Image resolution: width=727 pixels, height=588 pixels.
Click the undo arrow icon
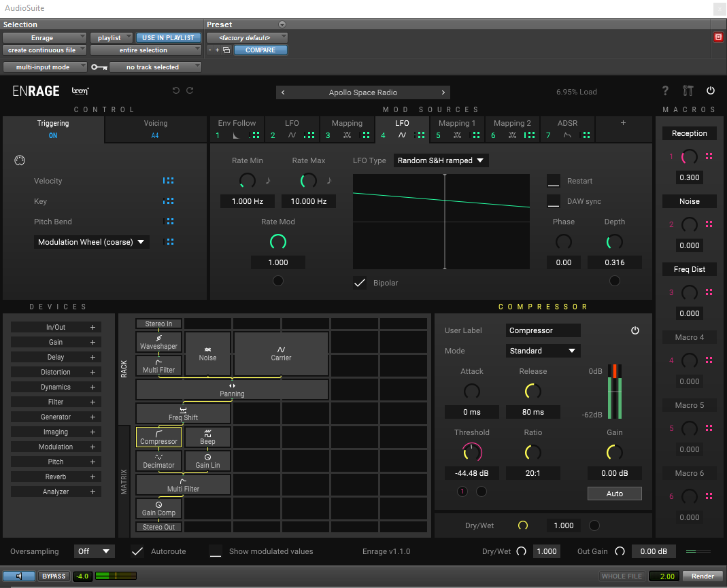[176, 91]
